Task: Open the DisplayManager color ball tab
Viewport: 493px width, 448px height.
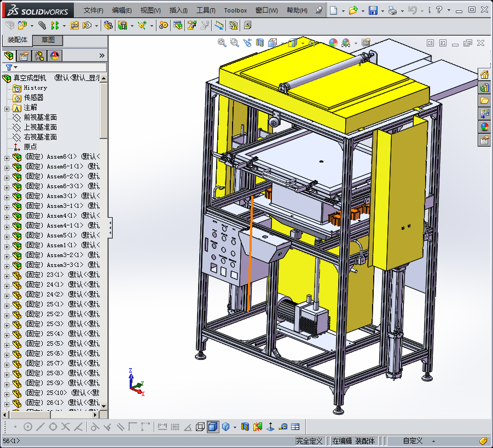Action: tap(54, 56)
